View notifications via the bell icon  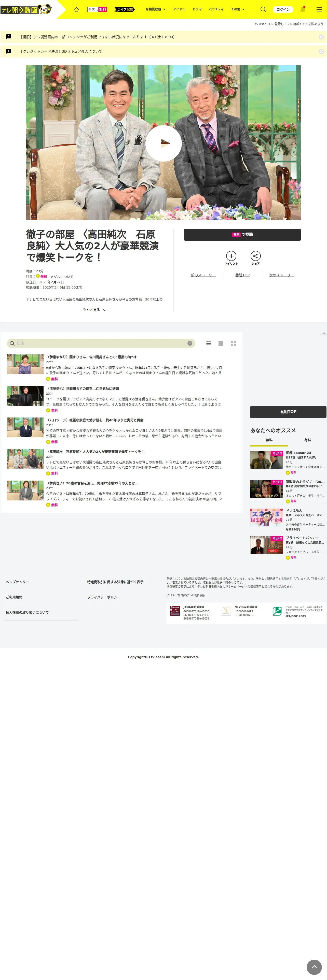click(x=303, y=9)
